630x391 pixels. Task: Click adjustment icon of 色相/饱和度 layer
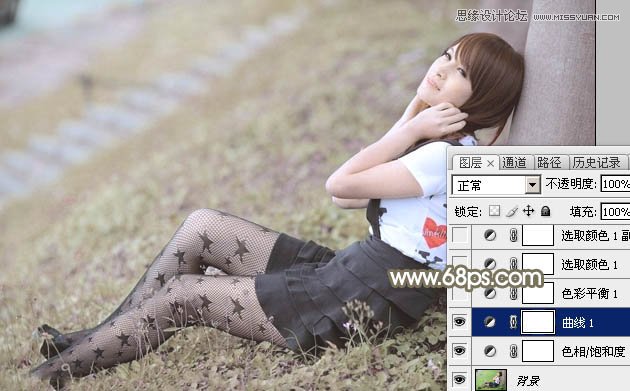[489, 351]
